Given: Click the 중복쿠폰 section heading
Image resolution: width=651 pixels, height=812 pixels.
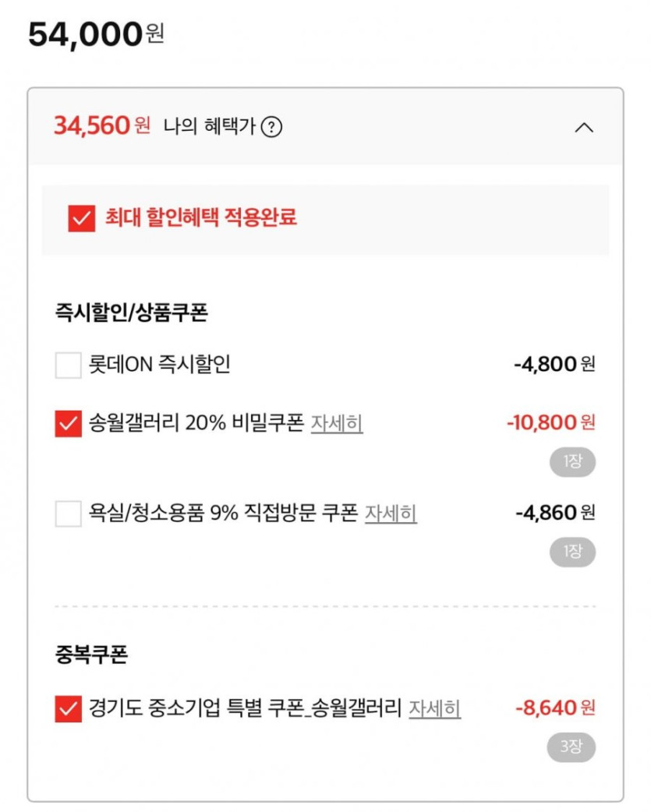Looking at the screenshot, I should click(x=91, y=655).
